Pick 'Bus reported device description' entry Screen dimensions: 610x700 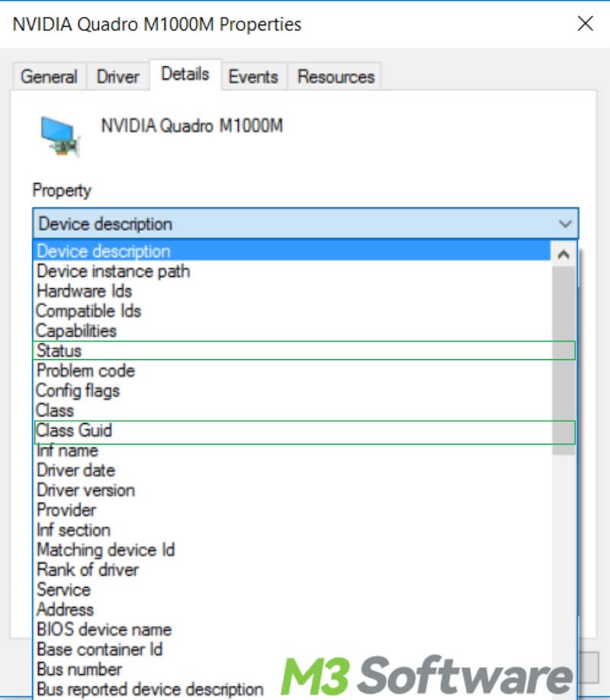292,689
